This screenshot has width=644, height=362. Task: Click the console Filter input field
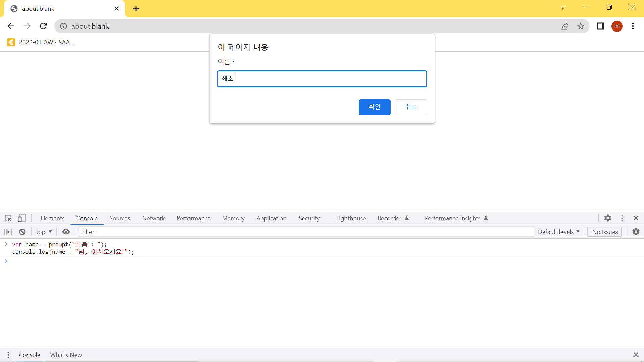(x=306, y=232)
